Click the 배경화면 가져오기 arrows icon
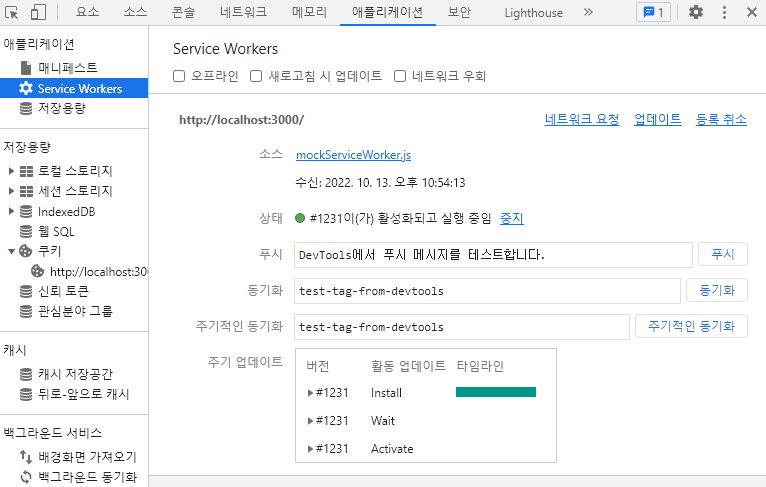 point(26,457)
